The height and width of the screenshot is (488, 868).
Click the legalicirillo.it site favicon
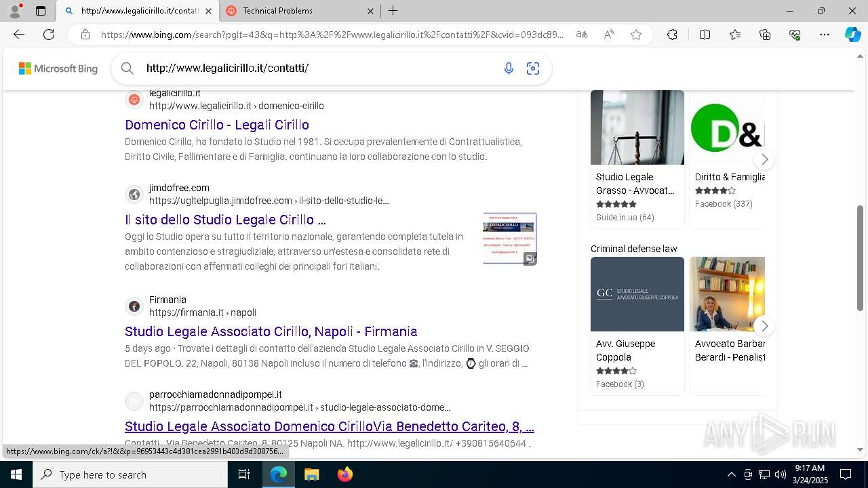(134, 100)
